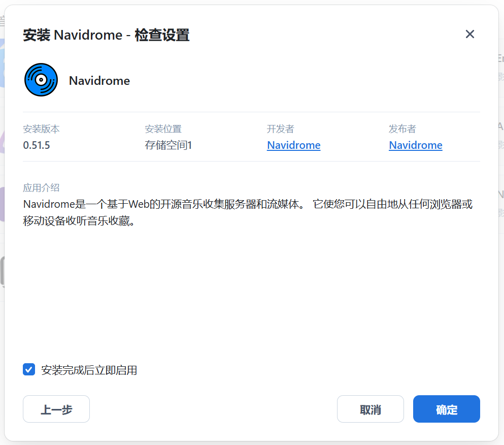The image size is (504, 445).
Task: Click the install location 存储空间1
Action: (x=168, y=145)
